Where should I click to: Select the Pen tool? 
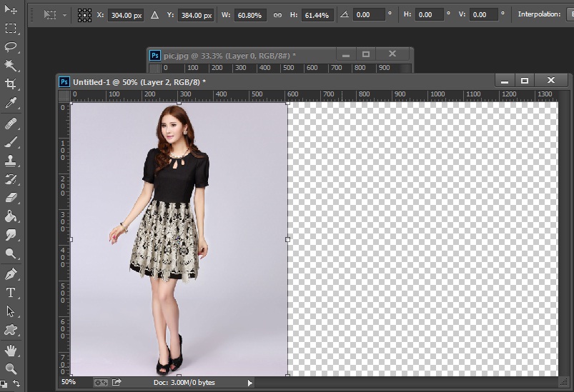tap(11, 273)
